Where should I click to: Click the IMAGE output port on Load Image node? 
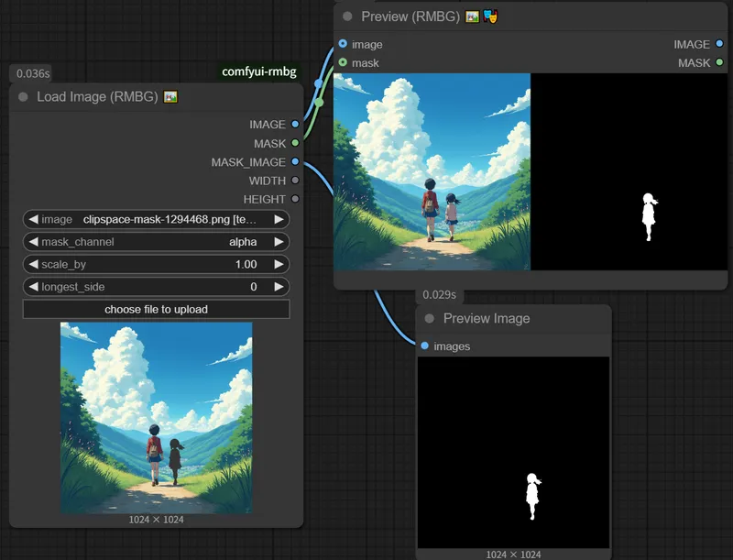pyautogui.click(x=295, y=125)
